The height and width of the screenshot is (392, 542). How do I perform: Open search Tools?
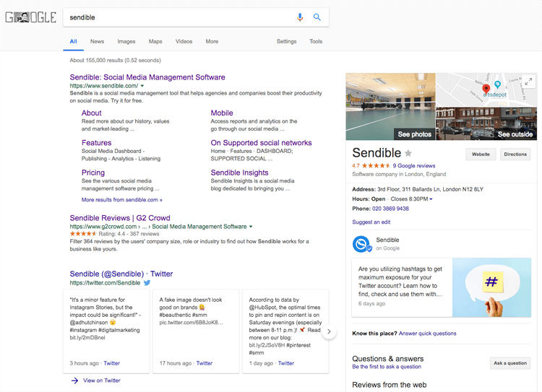316,41
